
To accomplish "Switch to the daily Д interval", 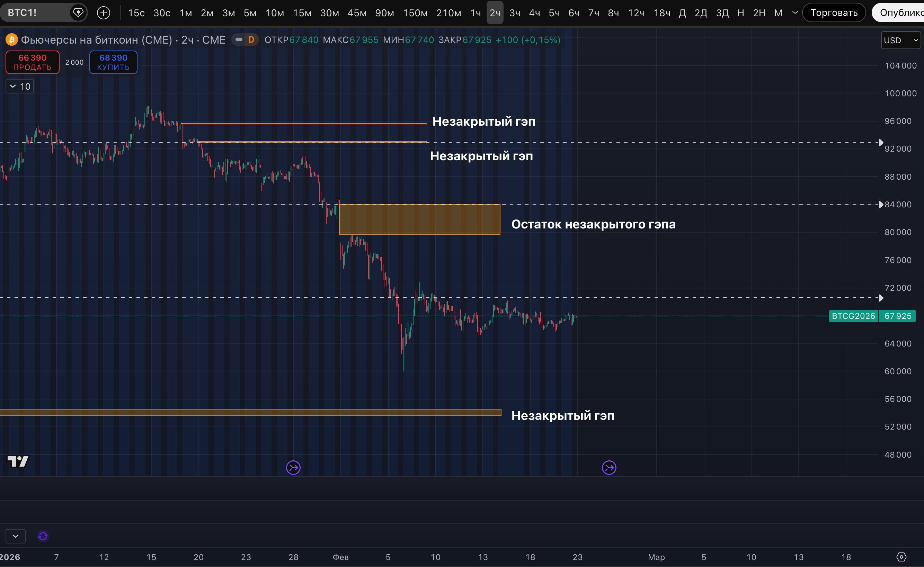I will (682, 13).
